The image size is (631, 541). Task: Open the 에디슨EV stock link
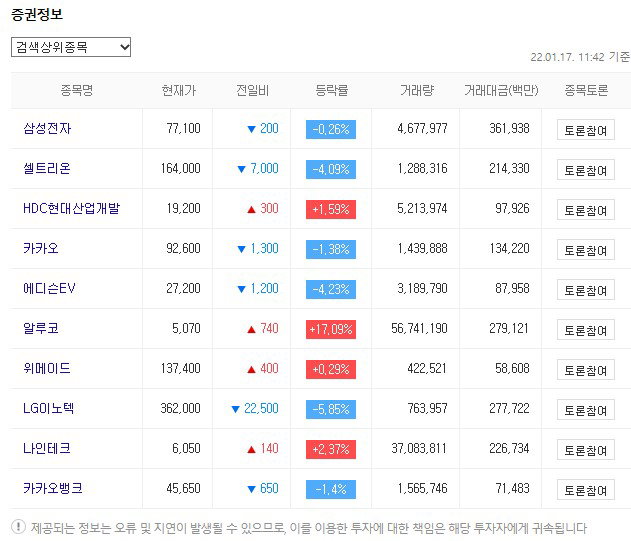[49, 288]
